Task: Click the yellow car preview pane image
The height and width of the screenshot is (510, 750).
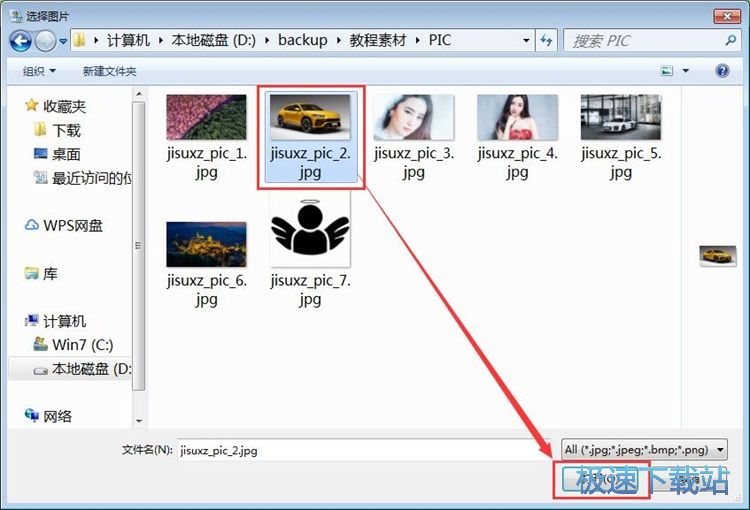Action: 717,256
